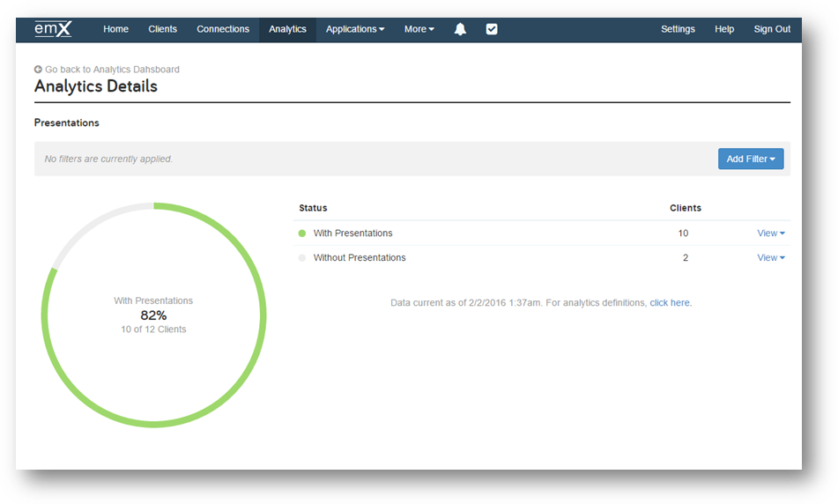Open the tasks checkmark icon
The image size is (838, 504).
coord(492,29)
